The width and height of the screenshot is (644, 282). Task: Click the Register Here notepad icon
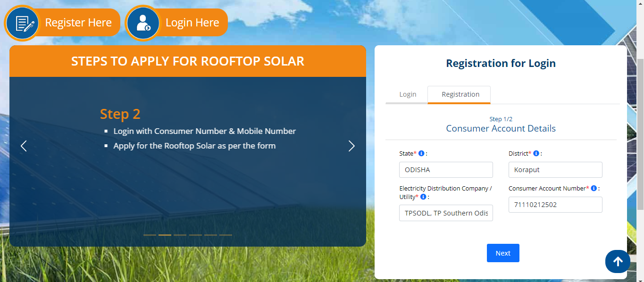click(23, 22)
